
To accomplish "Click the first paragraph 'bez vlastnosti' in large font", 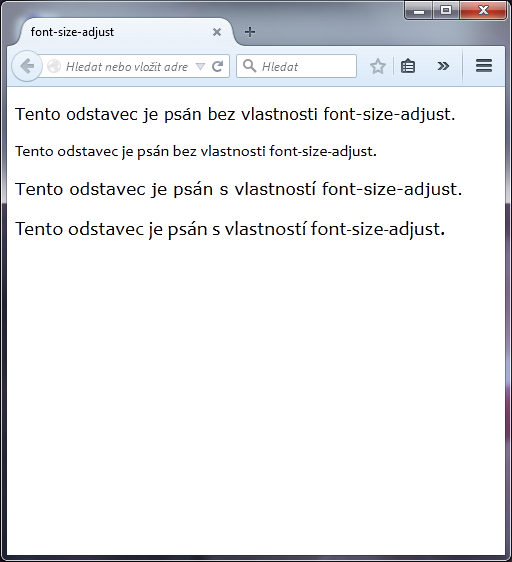I will tap(235, 114).
